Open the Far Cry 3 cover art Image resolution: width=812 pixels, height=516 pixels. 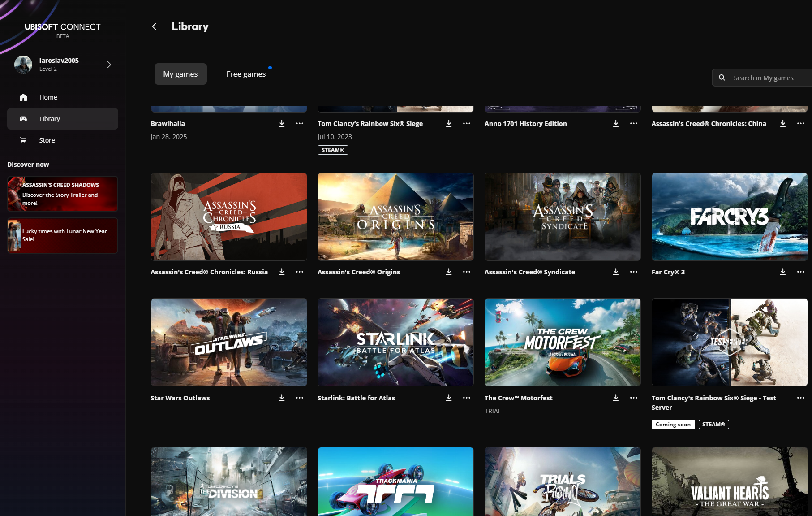[730, 217]
